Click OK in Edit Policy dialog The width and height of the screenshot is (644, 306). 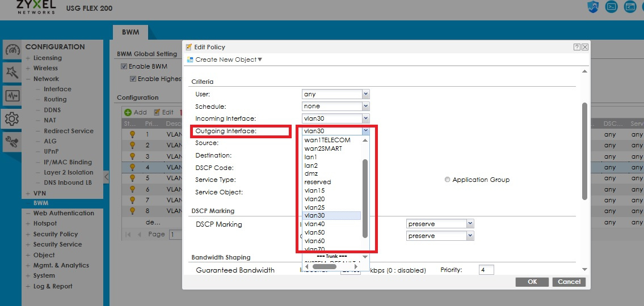coord(532,282)
